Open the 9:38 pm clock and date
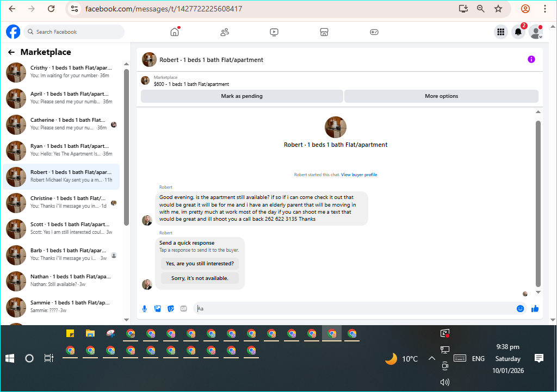Screen dimensions: 557x392 (x=508, y=359)
